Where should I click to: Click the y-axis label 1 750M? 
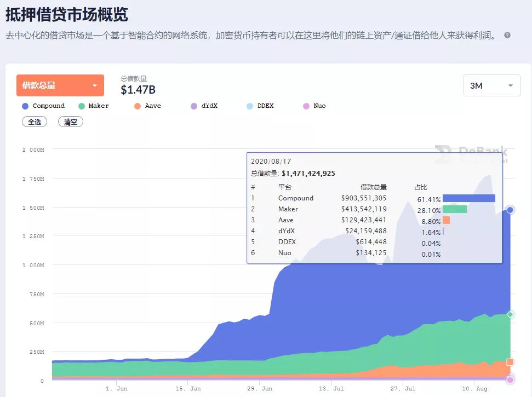point(33,179)
